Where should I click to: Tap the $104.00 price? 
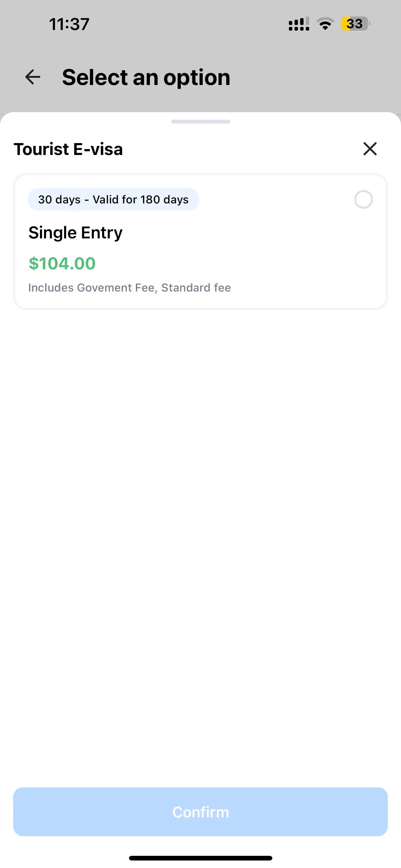click(62, 263)
